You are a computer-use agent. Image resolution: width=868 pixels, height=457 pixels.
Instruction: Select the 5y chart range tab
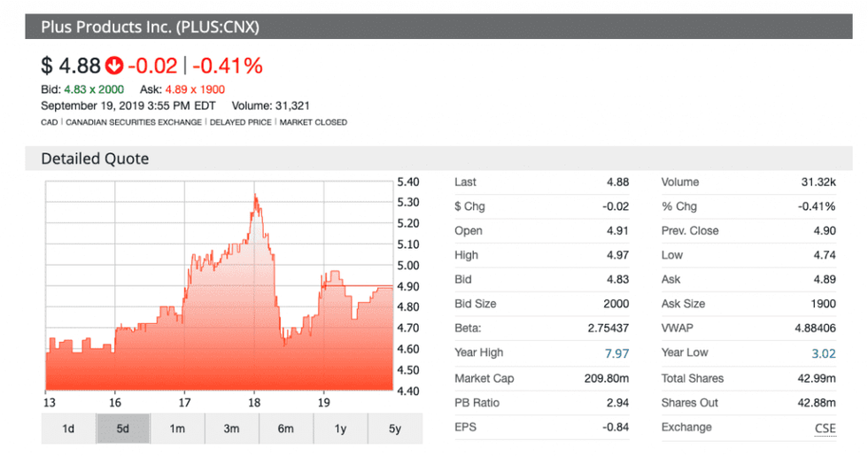coord(394,430)
